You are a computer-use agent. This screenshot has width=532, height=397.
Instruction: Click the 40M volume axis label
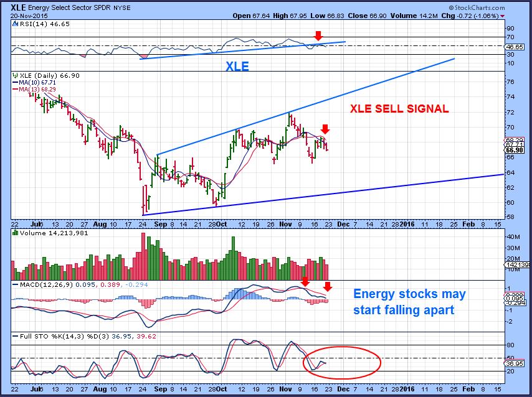513,236
